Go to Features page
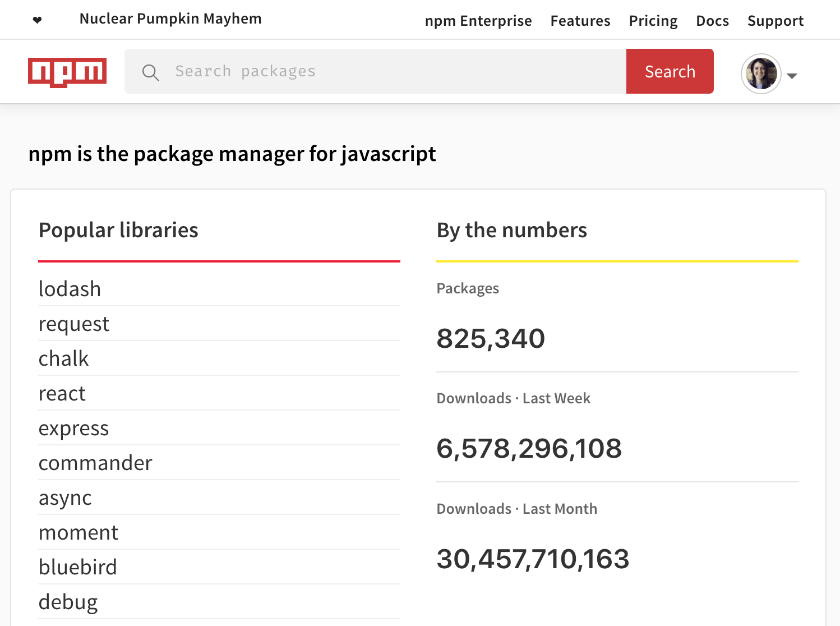The height and width of the screenshot is (626, 840). tap(580, 21)
